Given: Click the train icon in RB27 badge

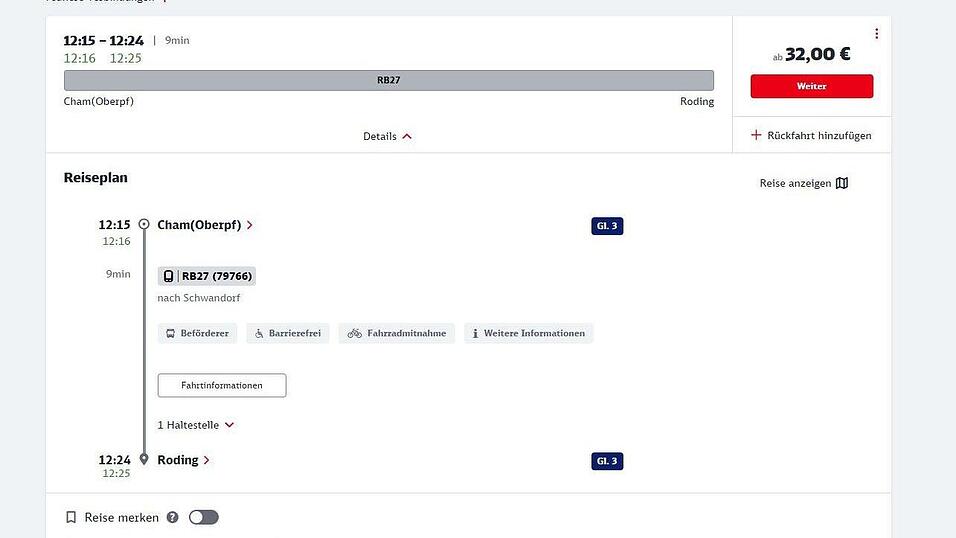Looking at the screenshot, I should [168, 276].
